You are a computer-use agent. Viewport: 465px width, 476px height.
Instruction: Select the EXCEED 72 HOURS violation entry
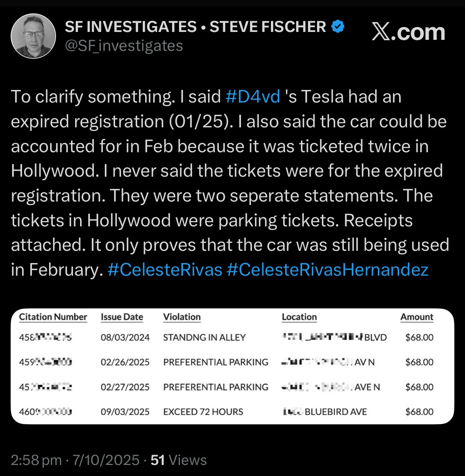tap(203, 412)
